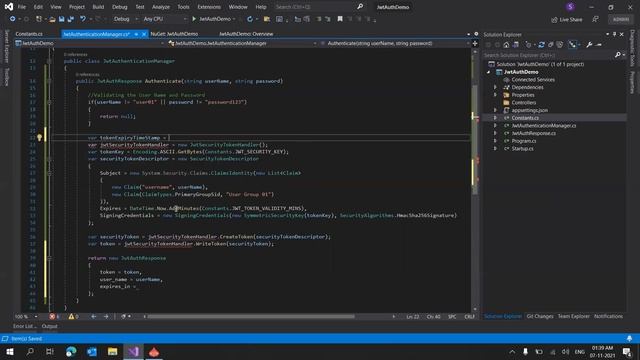Switch to the Constants.cs tab
Screen dimensions: 640x360
pyautogui.click(x=29, y=34)
